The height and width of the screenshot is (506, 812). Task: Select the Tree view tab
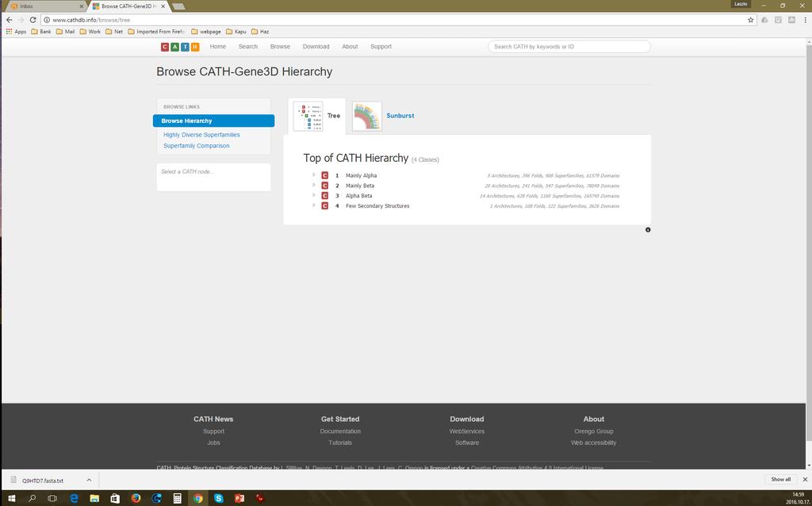(317, 116)
